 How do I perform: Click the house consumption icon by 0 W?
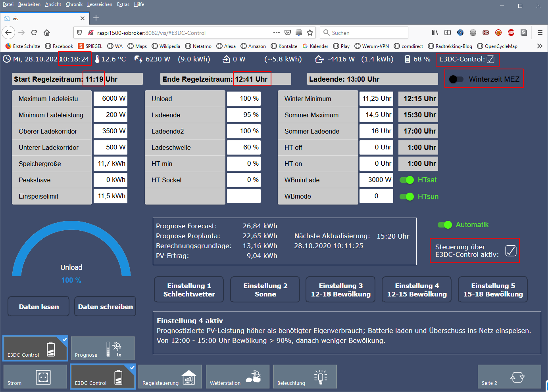click(226, 59)
